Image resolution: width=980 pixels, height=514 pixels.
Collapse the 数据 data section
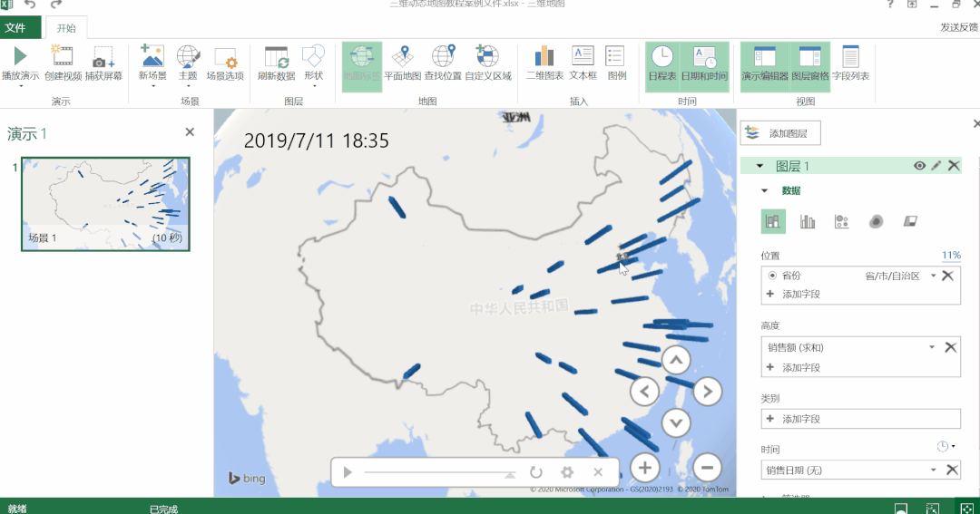pos(764,190)
